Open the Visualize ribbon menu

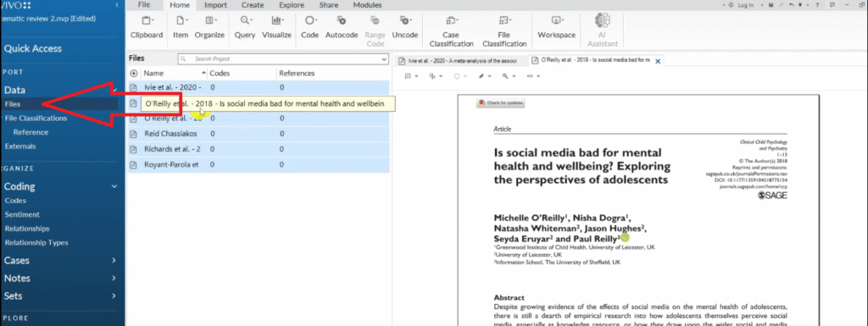276,27
